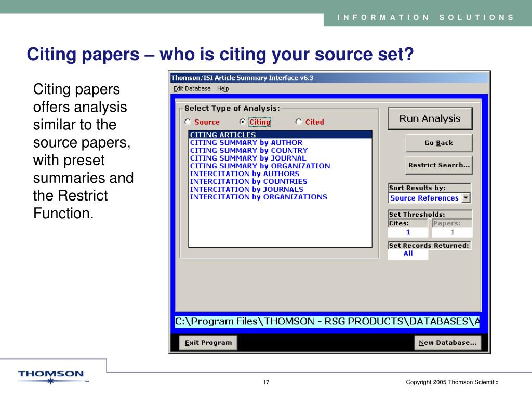
Task: Click the Papers threshold value field
Action: pos(453,232)
